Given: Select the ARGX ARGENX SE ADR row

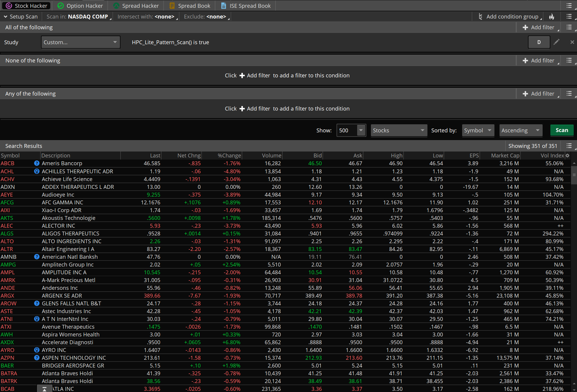Looking at the screenshot, I should click(62, 295).
